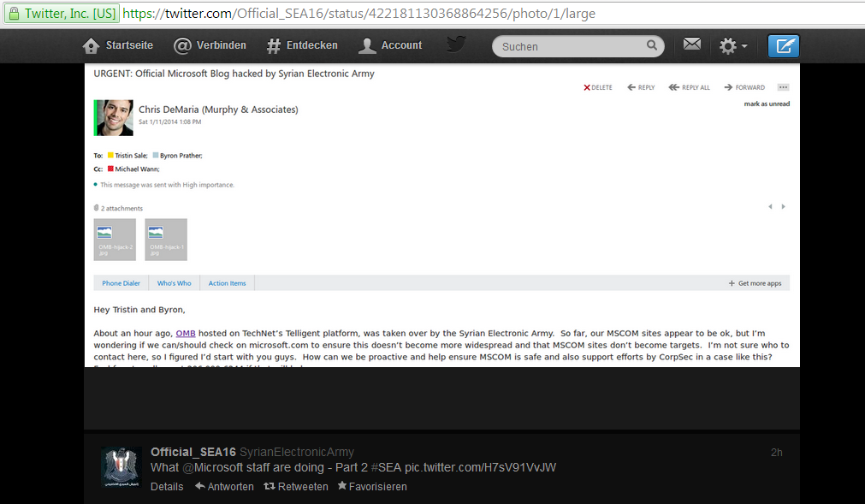This screenshot has width=865, height=504.
Task: Open settings gear dropdown
Action: 733,45
